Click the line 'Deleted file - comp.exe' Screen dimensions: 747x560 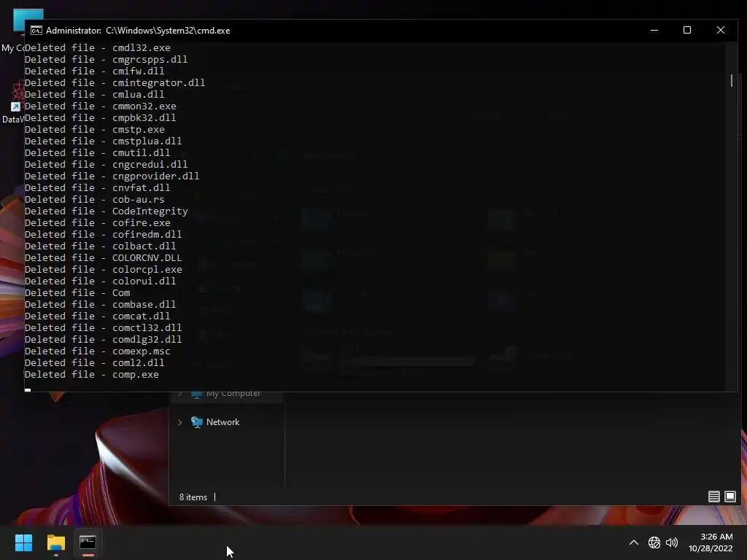point(91,374)
